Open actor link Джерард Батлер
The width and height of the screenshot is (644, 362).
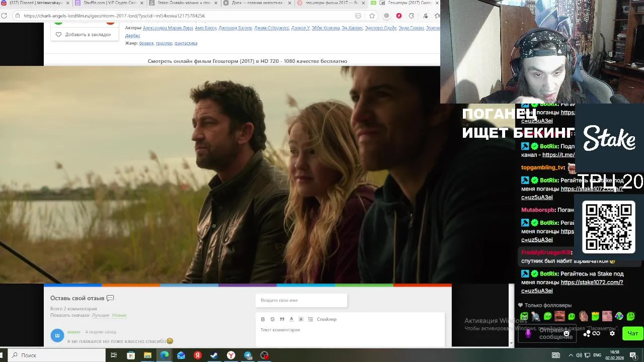(235, 28)
